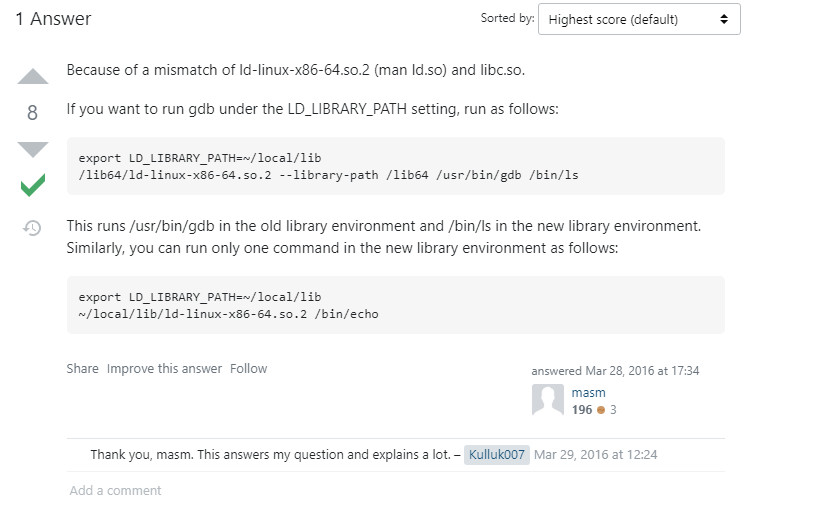Image resolution: width=836 pixels, height=509 pixels.
Task: Downvote the answer by masm
Action: pyautogui.click(x=33, y=149)
